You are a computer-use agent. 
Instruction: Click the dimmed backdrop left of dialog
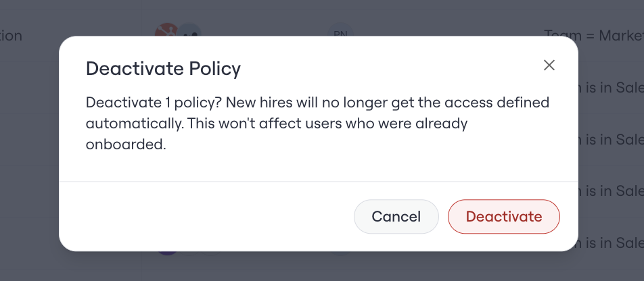(28, 144)
